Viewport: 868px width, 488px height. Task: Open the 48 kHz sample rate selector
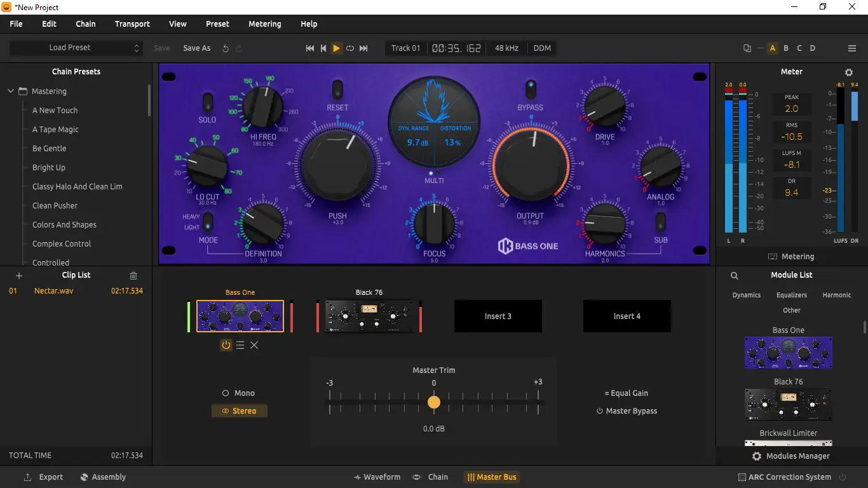pyautogui.click(x=506, y=48)
